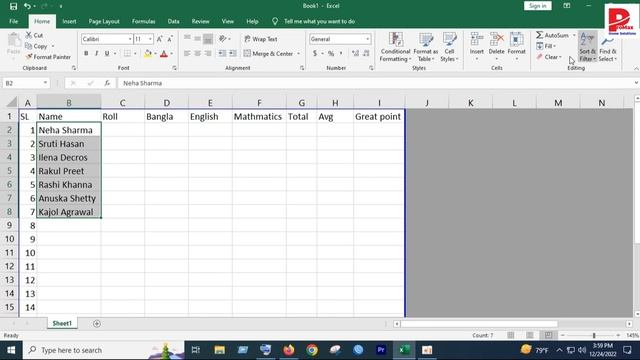Select cell containing Rakul Preet
Image resolution: width=640 pixels, height=360 pixels.
point(69,171)
